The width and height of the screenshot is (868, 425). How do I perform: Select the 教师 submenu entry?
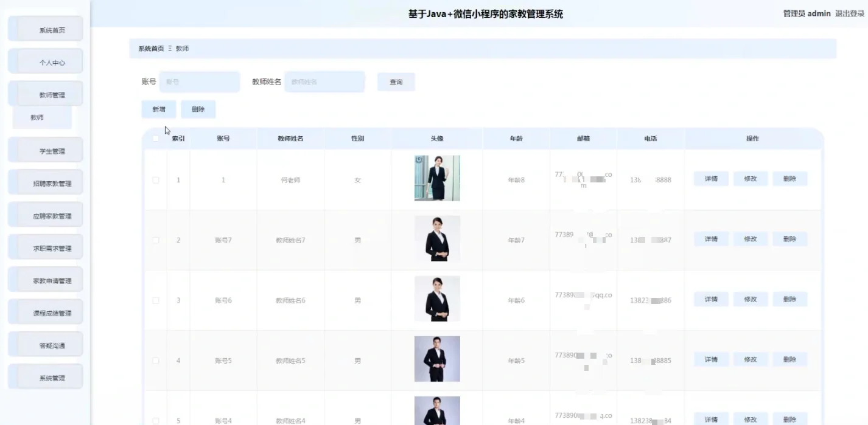pyautogui.click(x=41, y=116)
